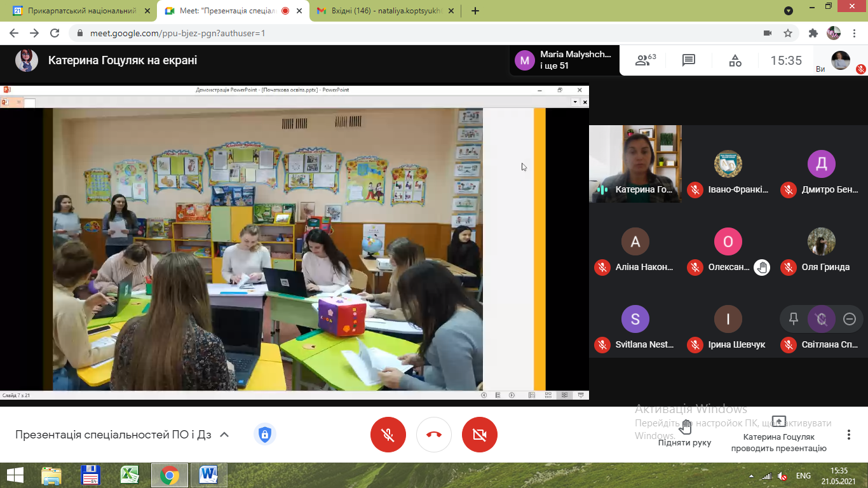Raise hand with Підняти руку
Screen dimensions: 868x488
pos(684,433)
